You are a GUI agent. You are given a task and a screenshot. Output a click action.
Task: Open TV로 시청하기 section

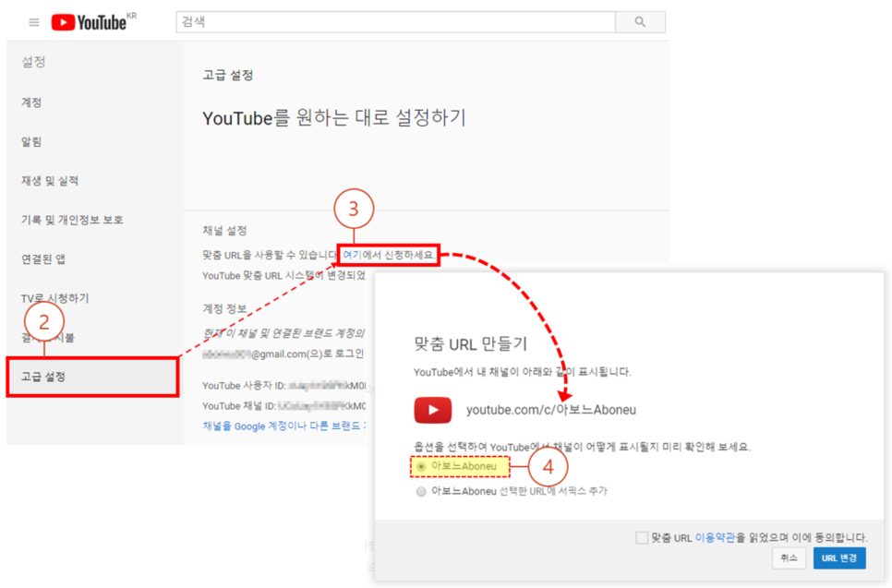pos(55,298)
